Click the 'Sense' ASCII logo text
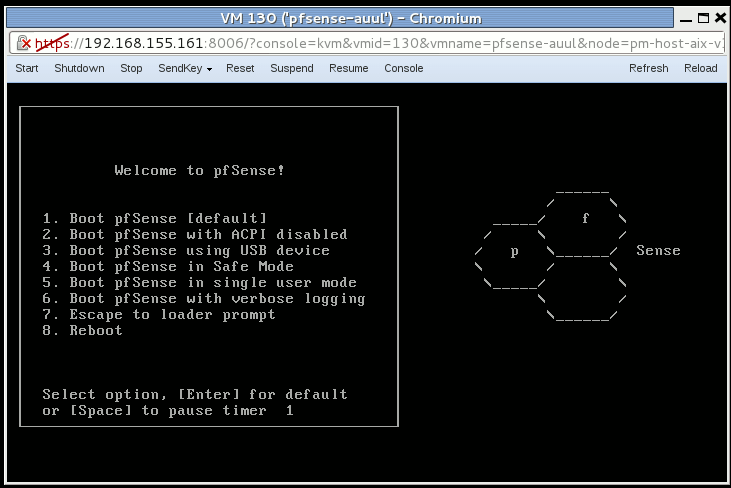 tap(658, 250)
